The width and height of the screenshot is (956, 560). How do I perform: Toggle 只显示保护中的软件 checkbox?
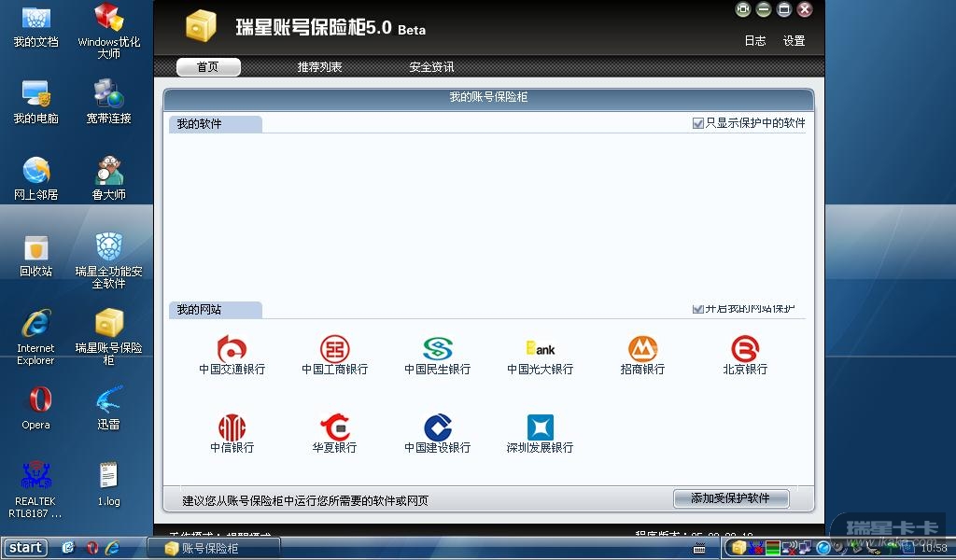[698, 124]
